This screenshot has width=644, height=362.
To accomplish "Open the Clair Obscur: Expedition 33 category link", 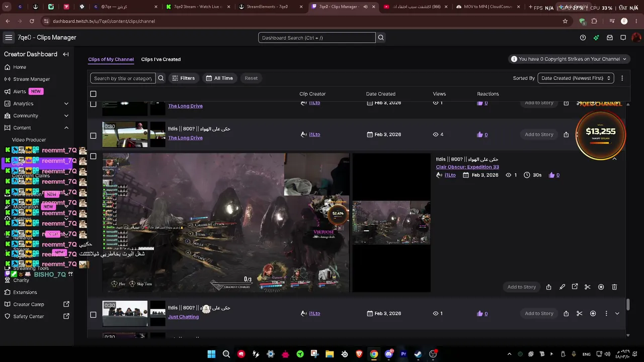I will [467, 167].
